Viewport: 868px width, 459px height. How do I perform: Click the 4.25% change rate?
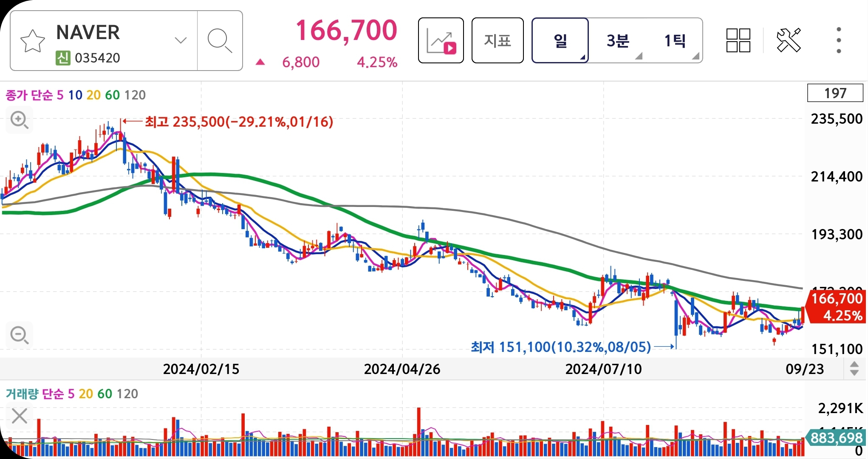pos(377,62)
